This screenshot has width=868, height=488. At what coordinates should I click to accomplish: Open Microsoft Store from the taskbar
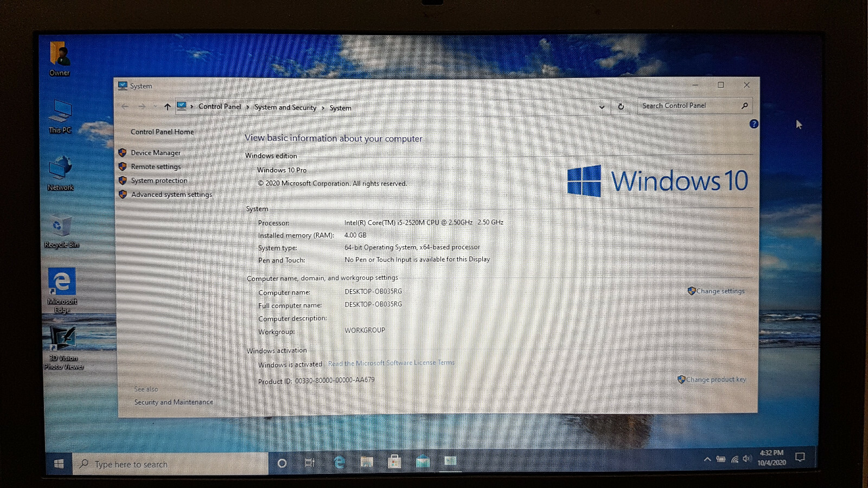coord(394,461)
